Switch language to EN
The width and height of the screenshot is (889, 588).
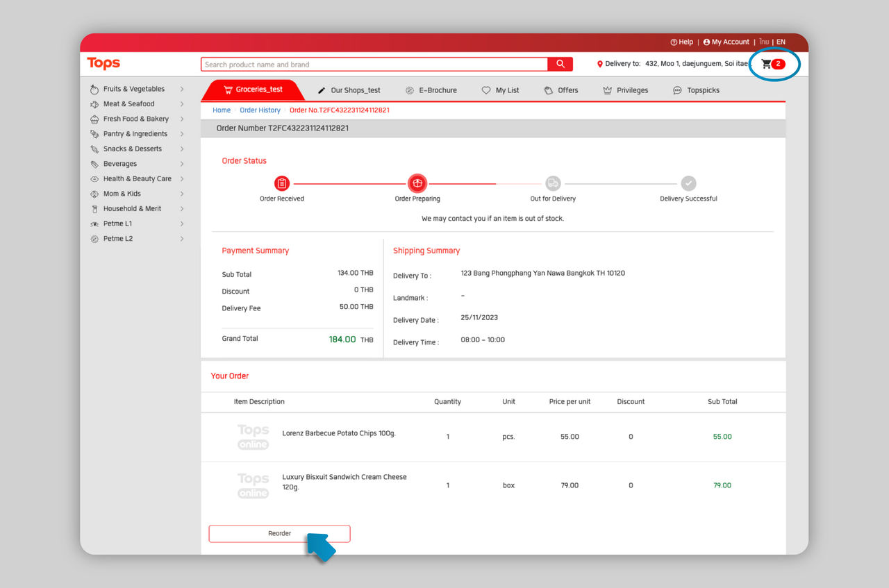click(781, 42)
